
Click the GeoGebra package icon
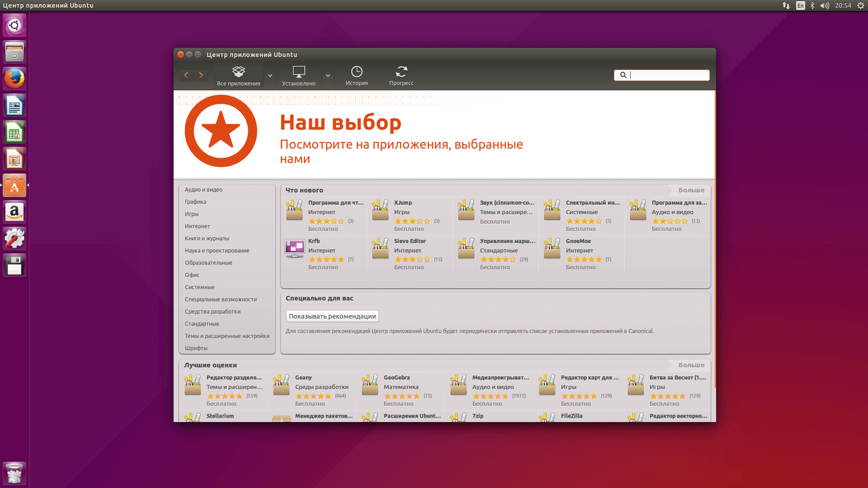point(370,385)
